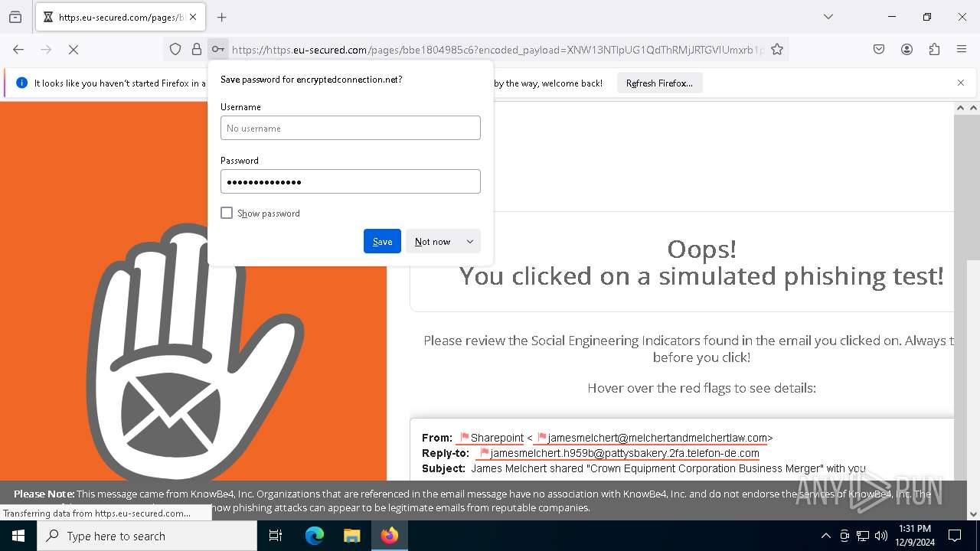
Task: Open Windows notification center icon
Action: 955,536
